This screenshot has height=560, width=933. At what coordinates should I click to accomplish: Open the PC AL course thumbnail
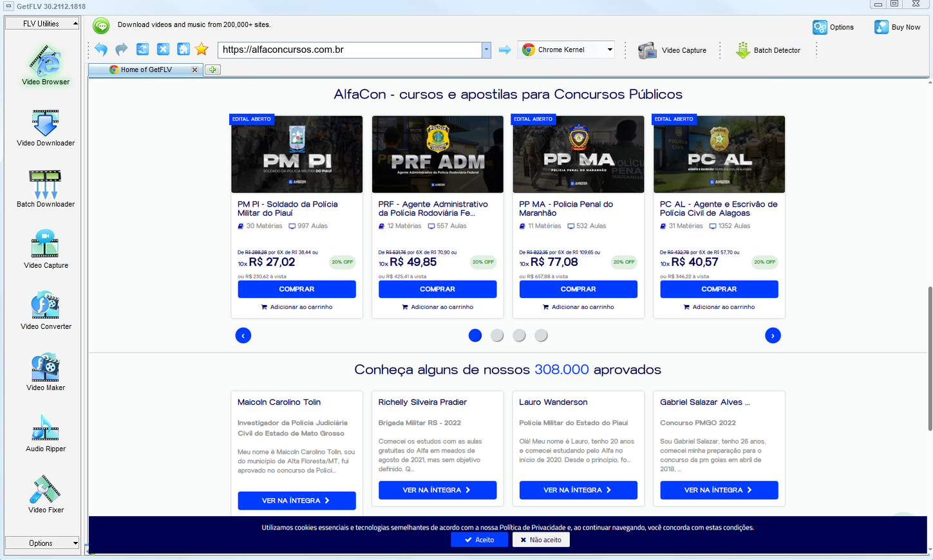point(719,154)
